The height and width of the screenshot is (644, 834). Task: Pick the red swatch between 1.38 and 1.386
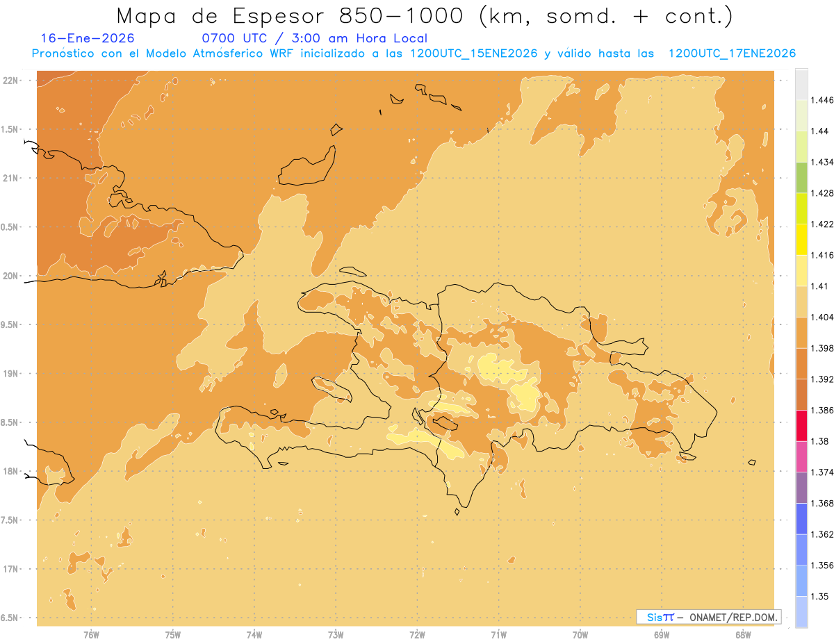point(801,426)
